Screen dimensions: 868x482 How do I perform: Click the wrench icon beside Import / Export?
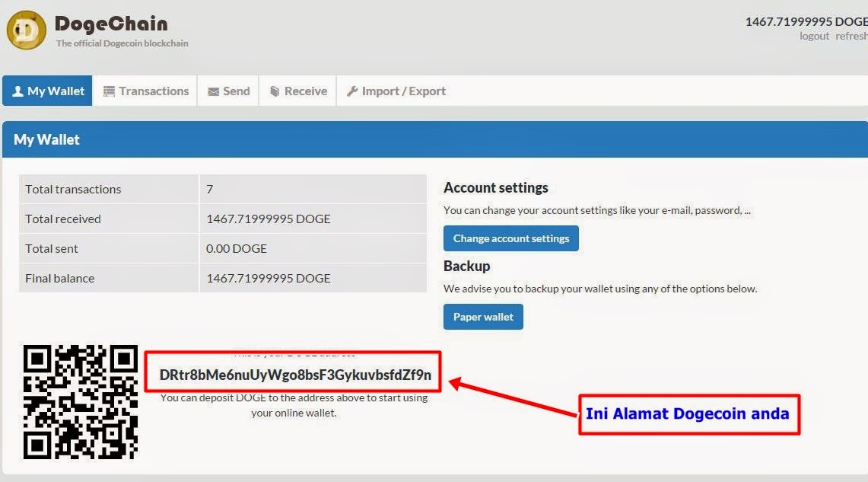pyautogui.click(x=352, y=91)
